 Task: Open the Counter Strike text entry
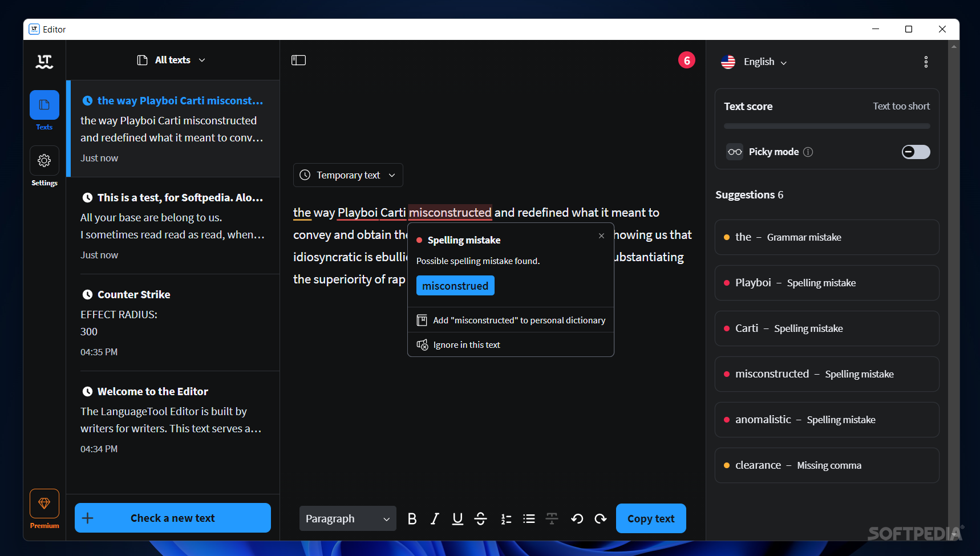coord(173,323)
